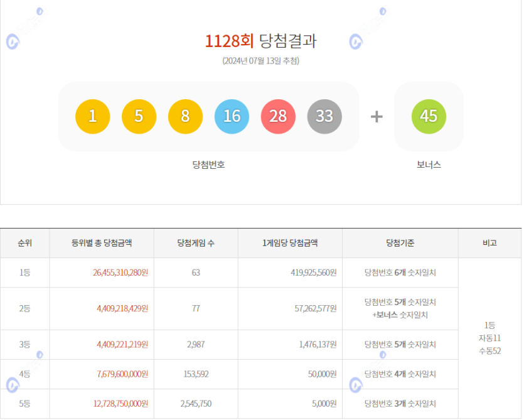Click the 당첨번호 label
Screen dimensions: 524x420
coord(208,164)
